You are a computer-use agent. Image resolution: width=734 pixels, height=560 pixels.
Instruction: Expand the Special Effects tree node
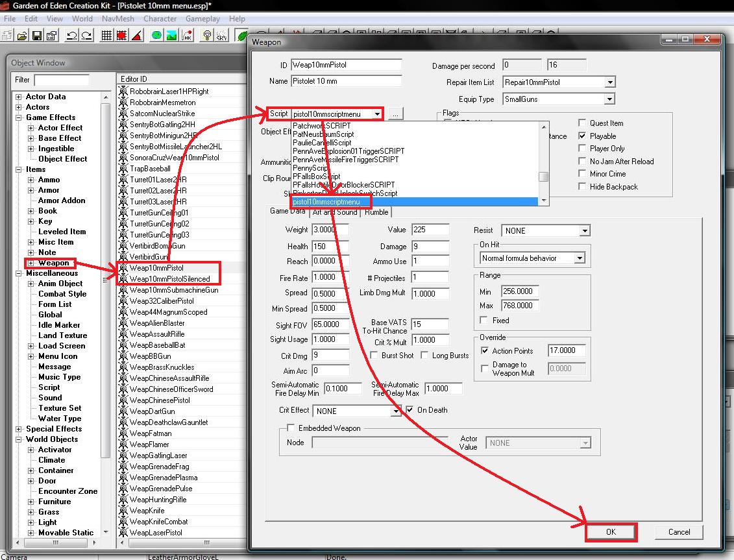click(x=19, y=429)
